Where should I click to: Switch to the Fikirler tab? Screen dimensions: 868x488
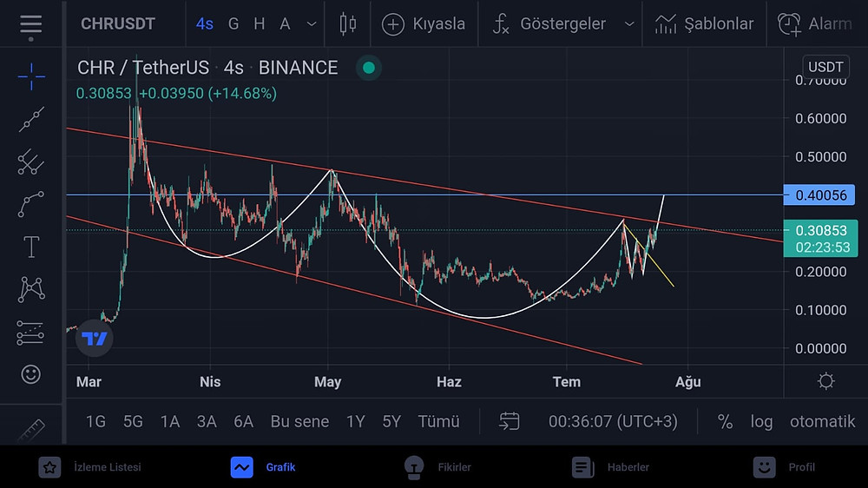tap(437, 467)
